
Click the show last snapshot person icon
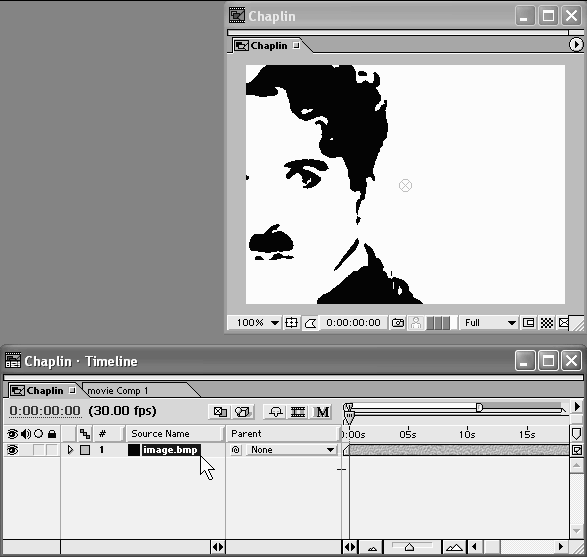tap(416, 323)
